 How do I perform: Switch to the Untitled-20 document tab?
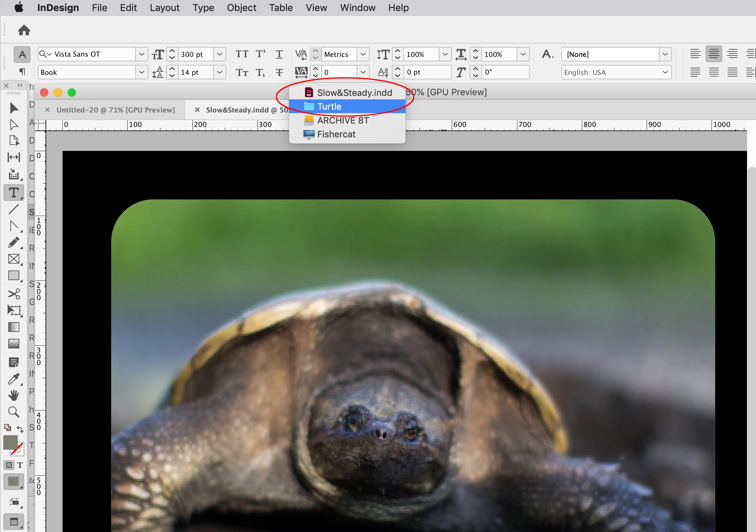(x=116, y=110)
